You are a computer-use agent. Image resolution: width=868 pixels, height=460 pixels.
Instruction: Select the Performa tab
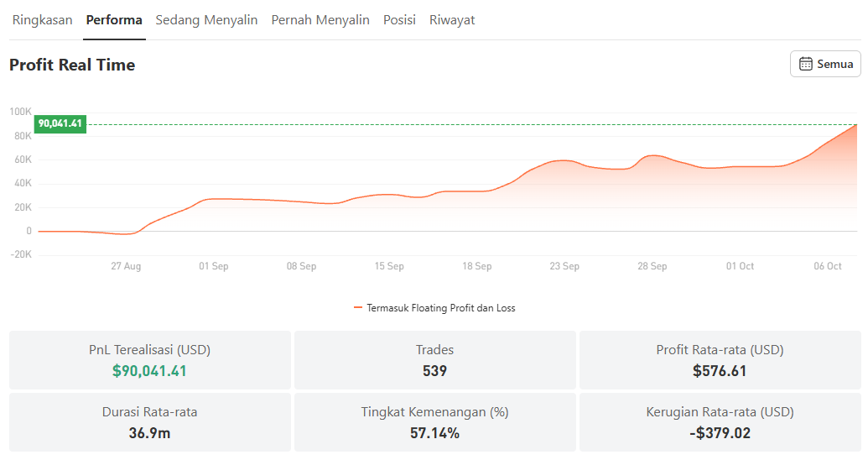(x=114, y=20)
